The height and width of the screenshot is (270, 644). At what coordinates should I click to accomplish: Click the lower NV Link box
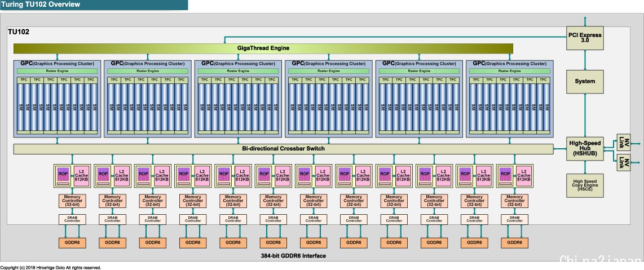point(623,162)
